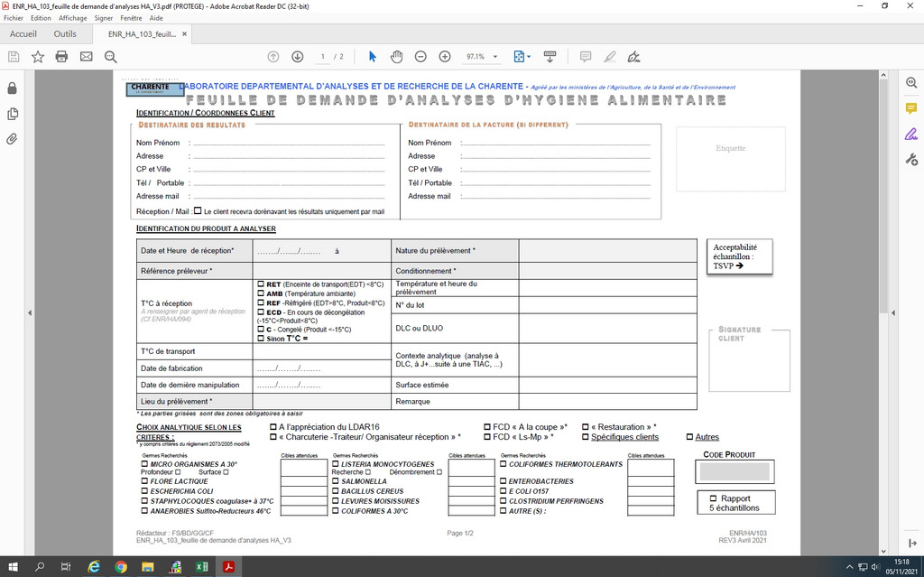Open the Aide menu
924x577 pixels.
156,18
